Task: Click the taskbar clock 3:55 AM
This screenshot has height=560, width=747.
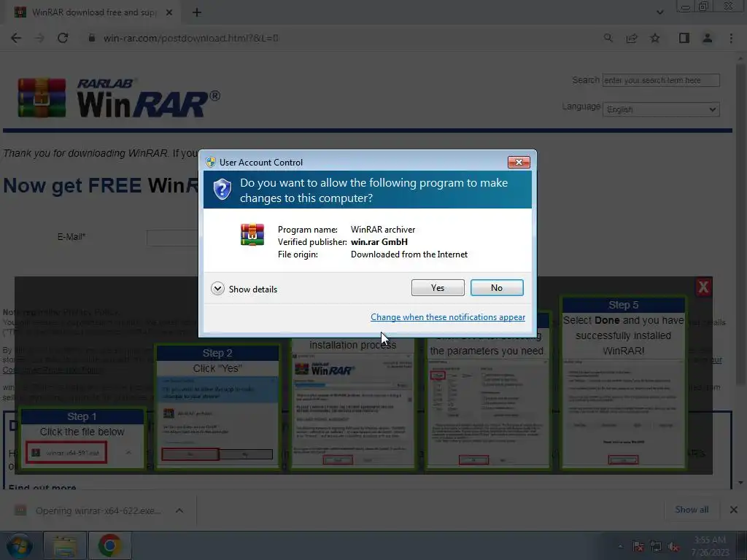Action: (710, 546)
